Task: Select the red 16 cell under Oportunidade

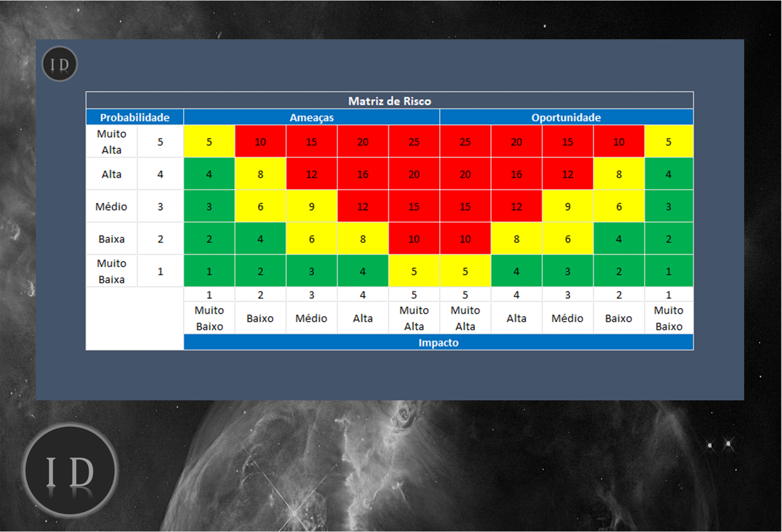Action: (x=516, y=174)
